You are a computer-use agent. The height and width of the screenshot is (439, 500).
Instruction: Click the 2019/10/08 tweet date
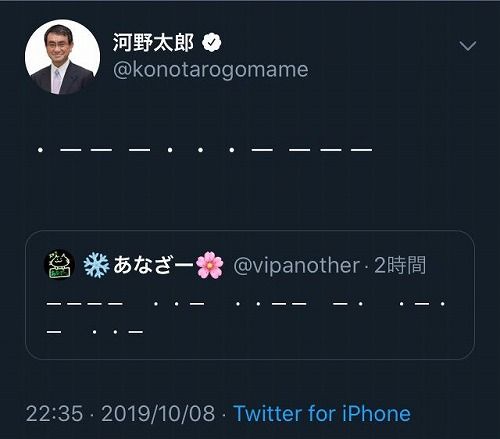click(158, 414)
